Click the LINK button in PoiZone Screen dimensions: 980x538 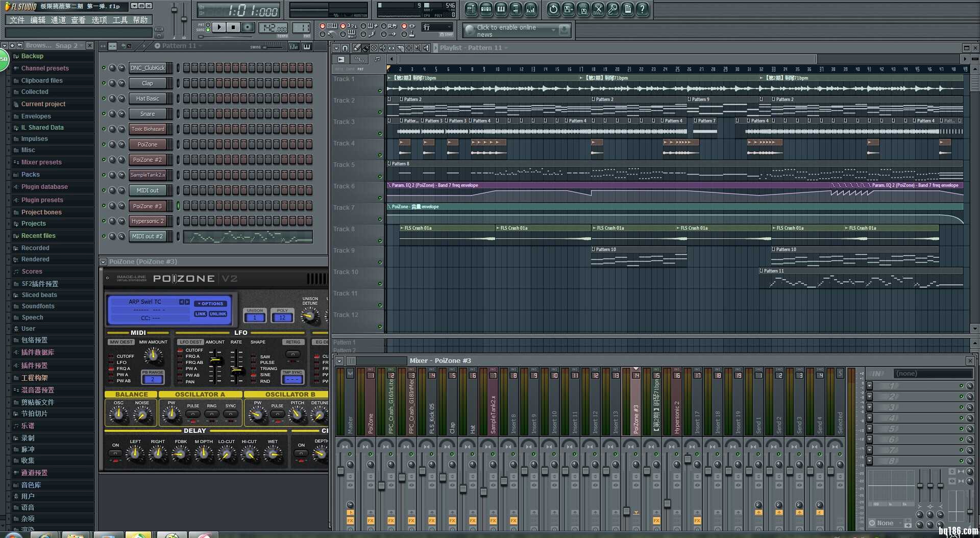coord(201,314)
